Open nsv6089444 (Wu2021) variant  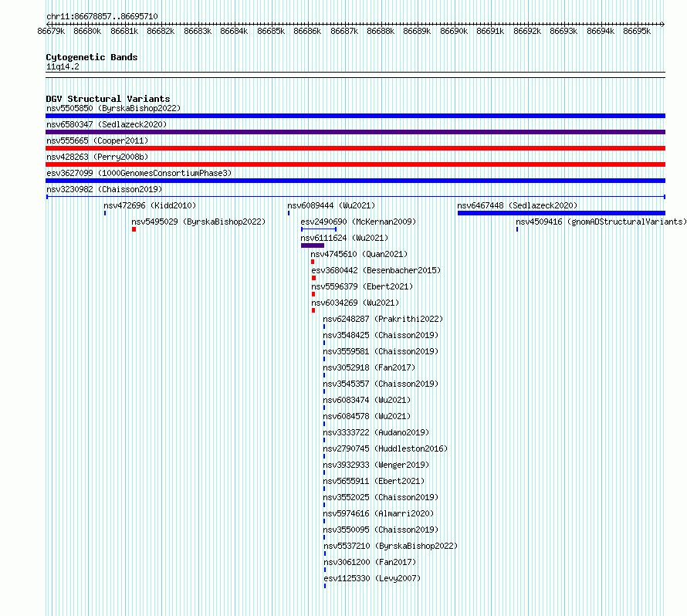click(x=331, y=205)
